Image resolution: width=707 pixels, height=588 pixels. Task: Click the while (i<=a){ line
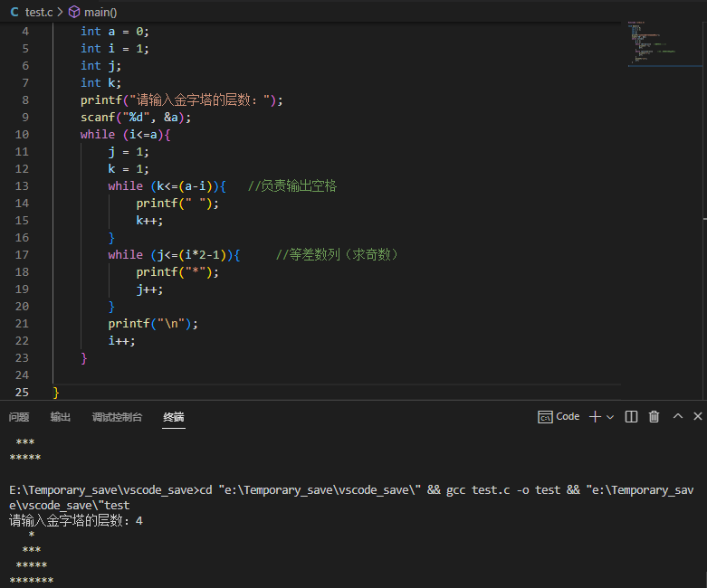pos(125,134)
